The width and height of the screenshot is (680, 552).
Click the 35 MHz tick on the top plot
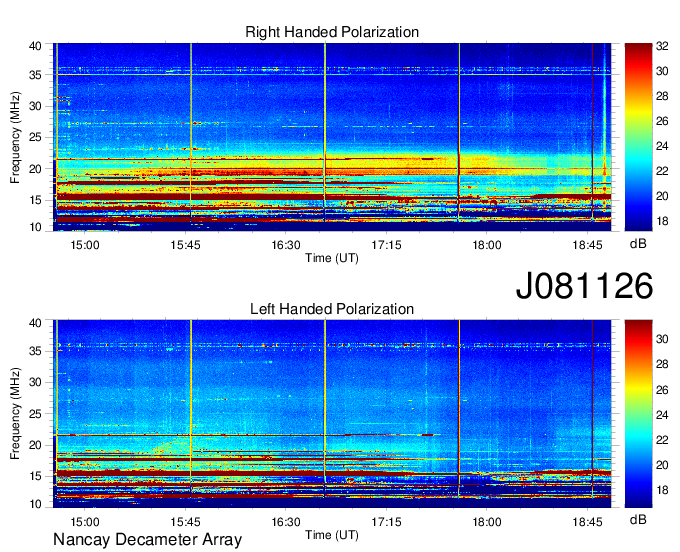point(35,75)
